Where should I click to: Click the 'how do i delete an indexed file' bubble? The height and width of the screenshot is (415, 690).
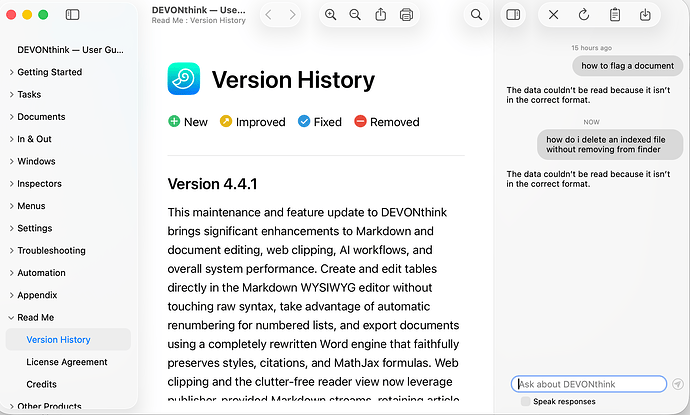[x=610, y=144]
